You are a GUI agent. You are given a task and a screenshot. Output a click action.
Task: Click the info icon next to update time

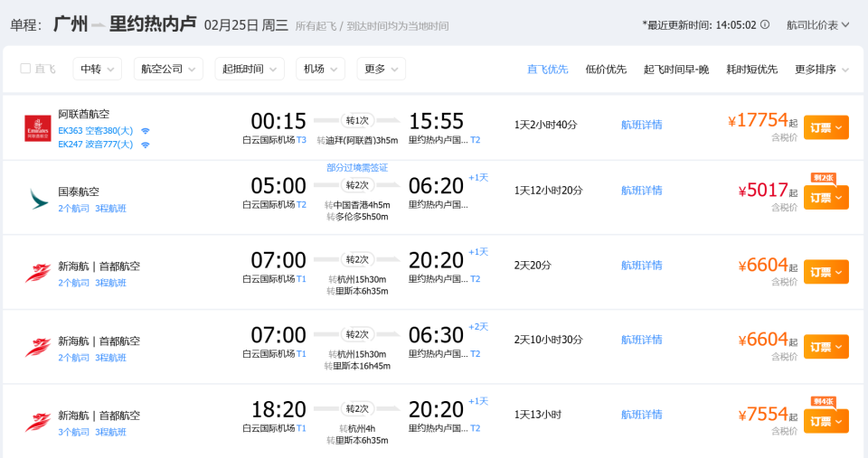tap(765, 25)
